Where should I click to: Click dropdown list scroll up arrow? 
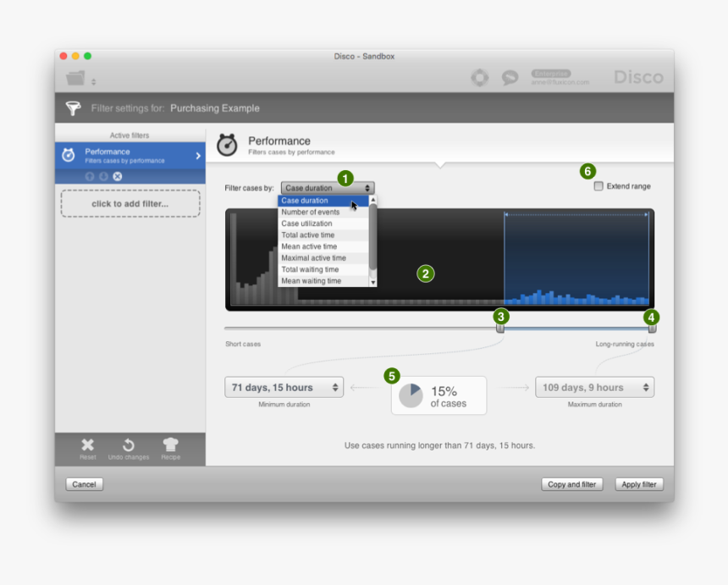(372, 199)
